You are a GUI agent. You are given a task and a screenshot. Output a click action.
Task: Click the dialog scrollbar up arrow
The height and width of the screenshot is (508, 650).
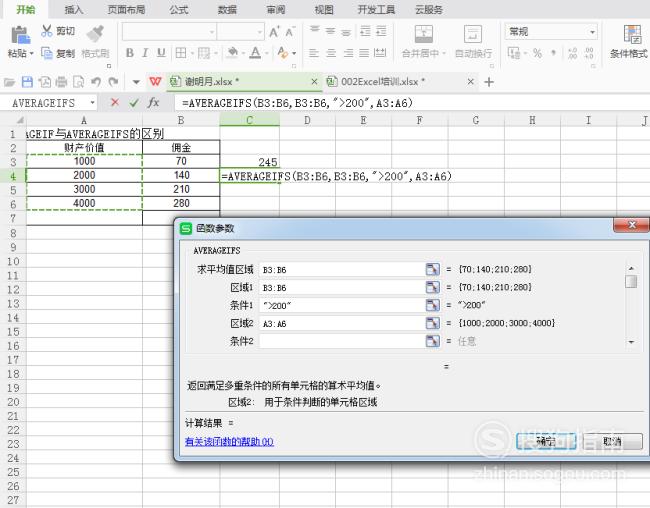pos(631,268)
